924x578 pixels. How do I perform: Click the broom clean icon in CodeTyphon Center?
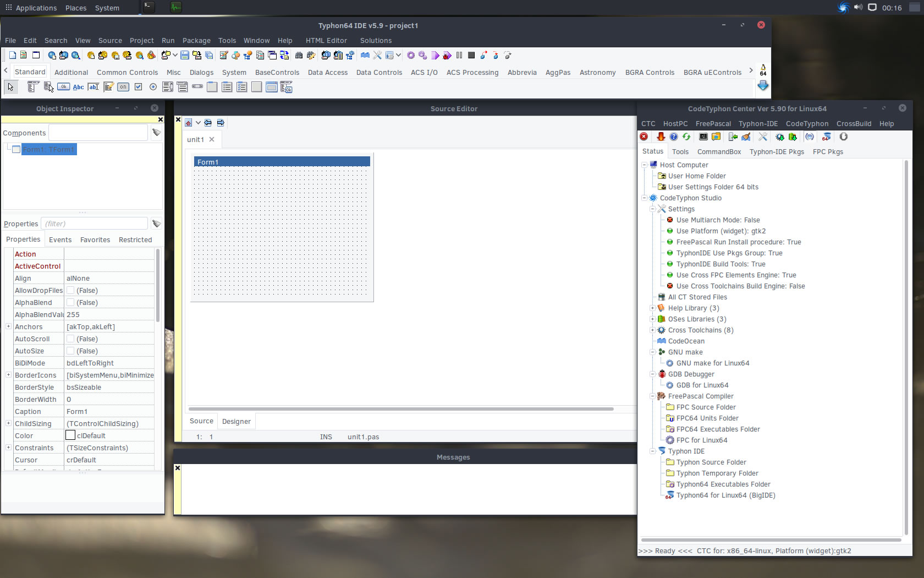[746, 137]
